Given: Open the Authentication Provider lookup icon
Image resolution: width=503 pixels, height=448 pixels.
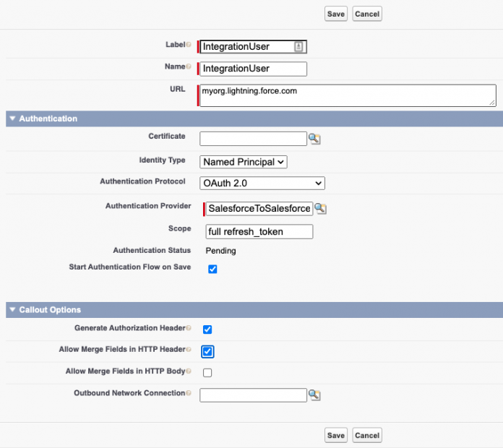Looking at the screenshot, I should pyautogui.click(x=320, y=209).
